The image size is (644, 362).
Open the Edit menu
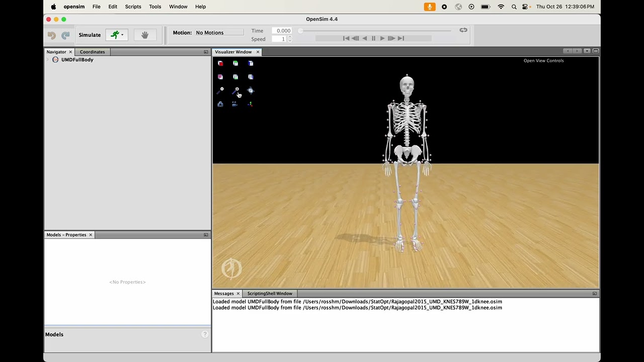(113, 7)
